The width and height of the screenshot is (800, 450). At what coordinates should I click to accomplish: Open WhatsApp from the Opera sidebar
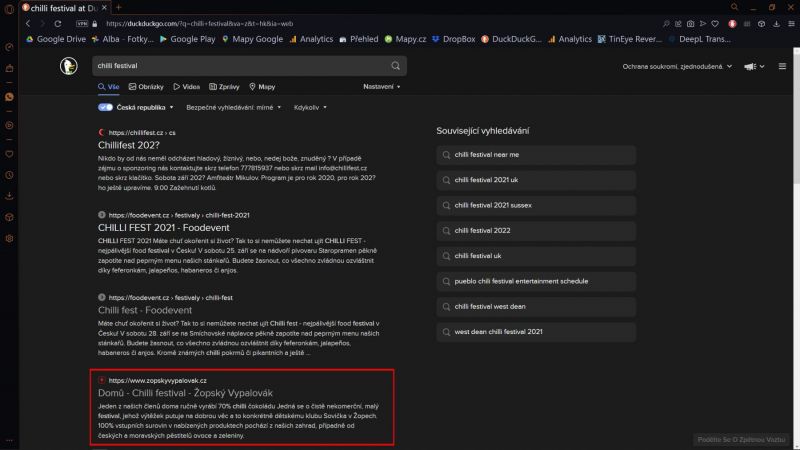click(x=9, y=97)
